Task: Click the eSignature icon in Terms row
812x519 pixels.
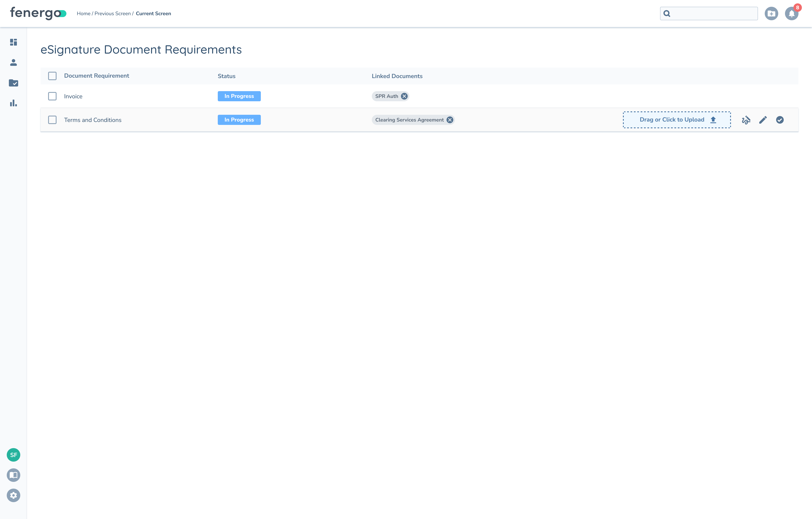Action: click(x=746, y=120)
